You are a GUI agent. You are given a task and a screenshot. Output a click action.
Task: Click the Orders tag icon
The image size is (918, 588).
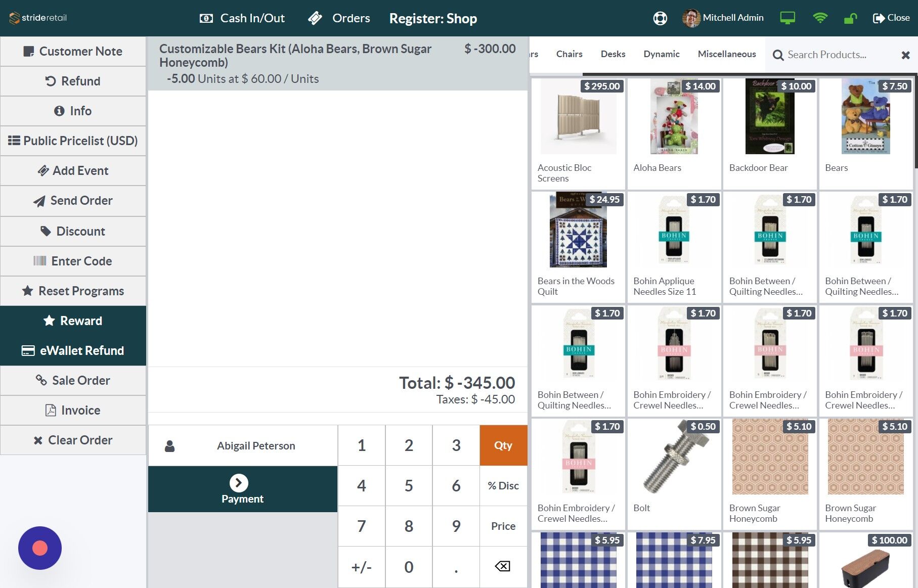(x=315, y=17)
